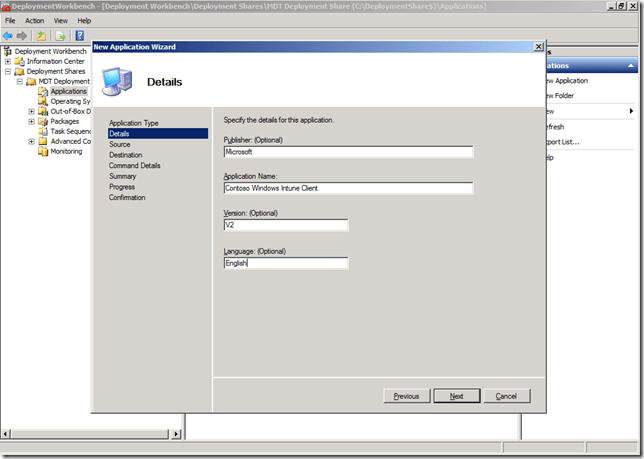Click the Applications node icon in tree
The height and width of the screenshot is (459, 644).
point(43,91)
